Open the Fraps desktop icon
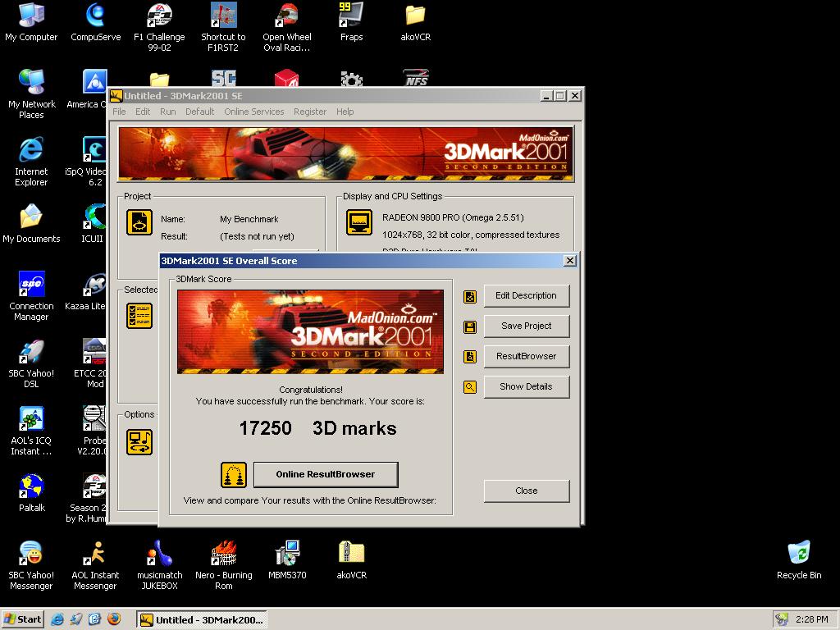Viewport: 840px width, 630px height. pos(351,16)
